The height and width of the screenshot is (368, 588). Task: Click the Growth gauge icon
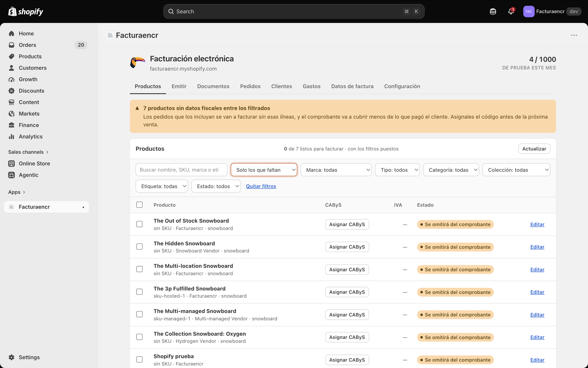click(x=12, y=79)
